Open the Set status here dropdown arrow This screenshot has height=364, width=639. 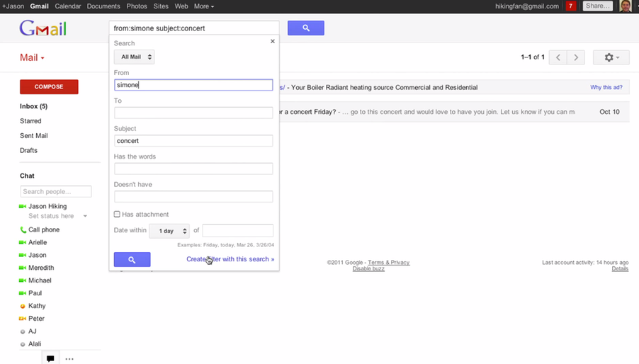pos(85,216)
